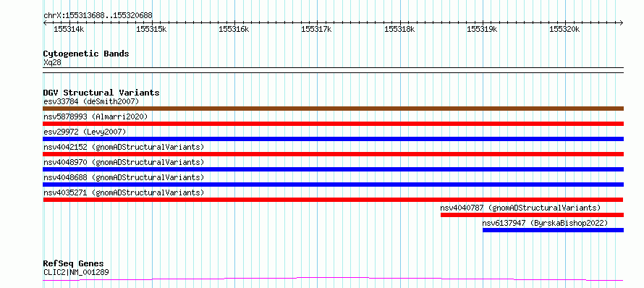Click the ruler's left arrowhead
The height and width of the screenshot is (288, 644).
coord(45,22)
